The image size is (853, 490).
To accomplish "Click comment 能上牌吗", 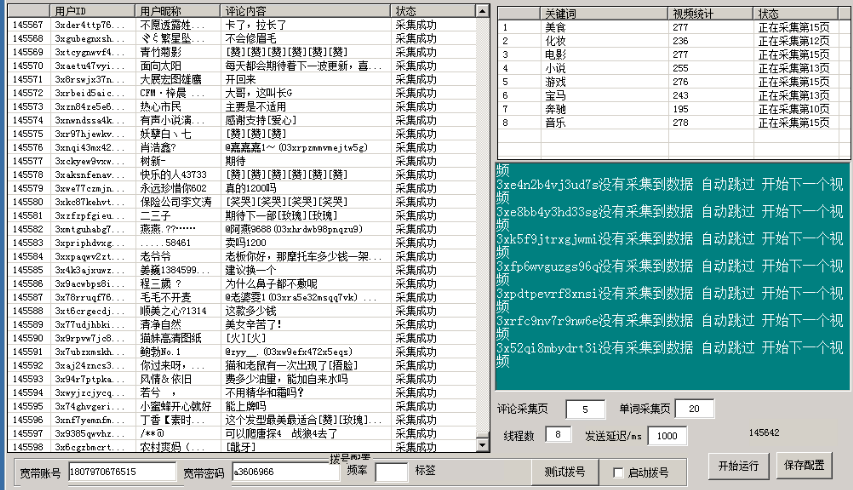I will [246, 406].
